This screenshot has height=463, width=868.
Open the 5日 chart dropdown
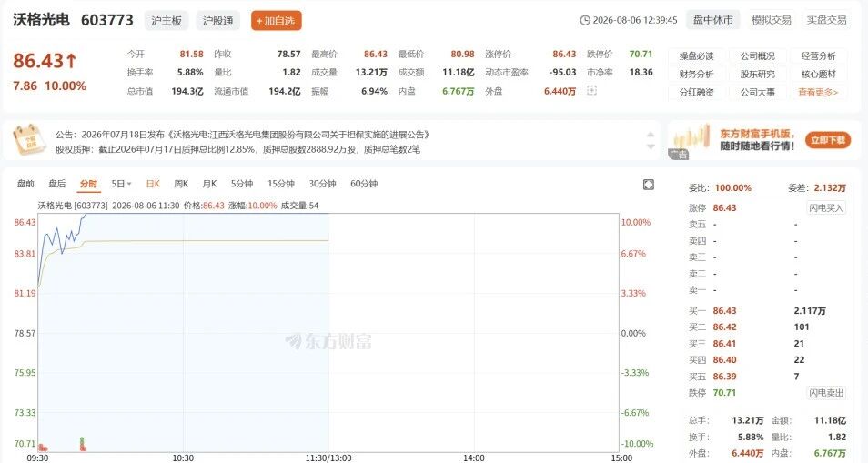click(x=121, y=184)
